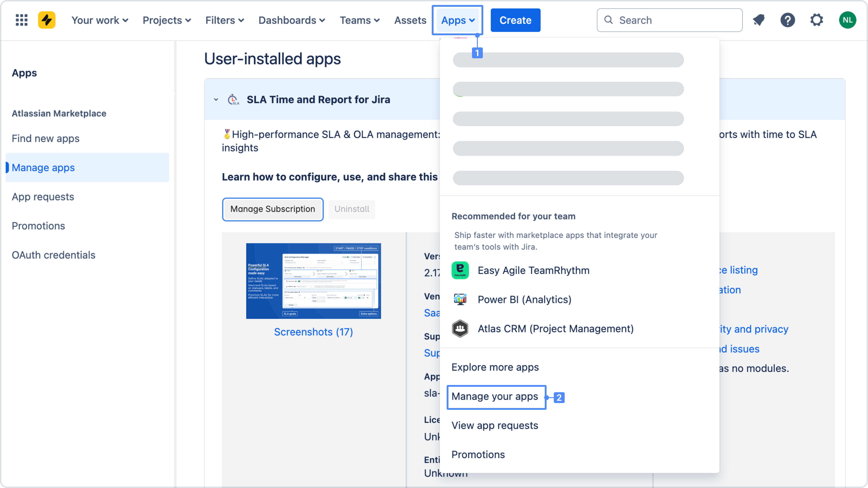Image resolution: width=868 pixels, height=488 pixels.
Task: Click the Atlas CRM app icon
Action: 460,329
